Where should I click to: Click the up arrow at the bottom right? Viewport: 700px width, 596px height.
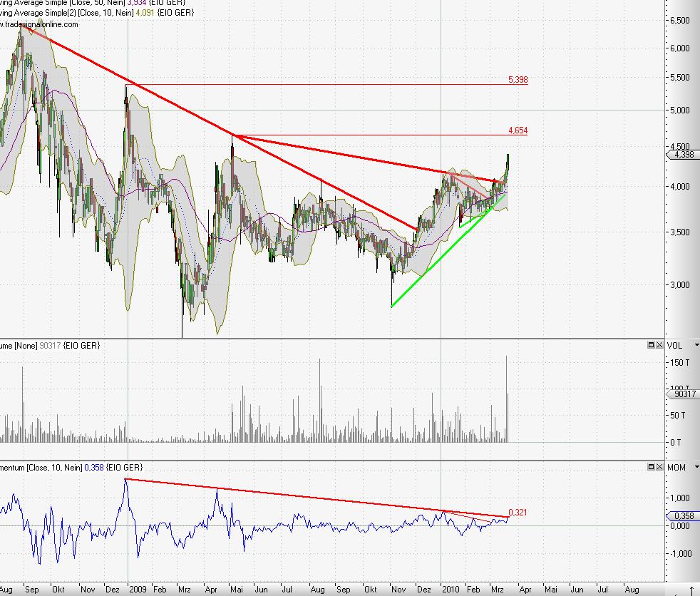(691, 590)
